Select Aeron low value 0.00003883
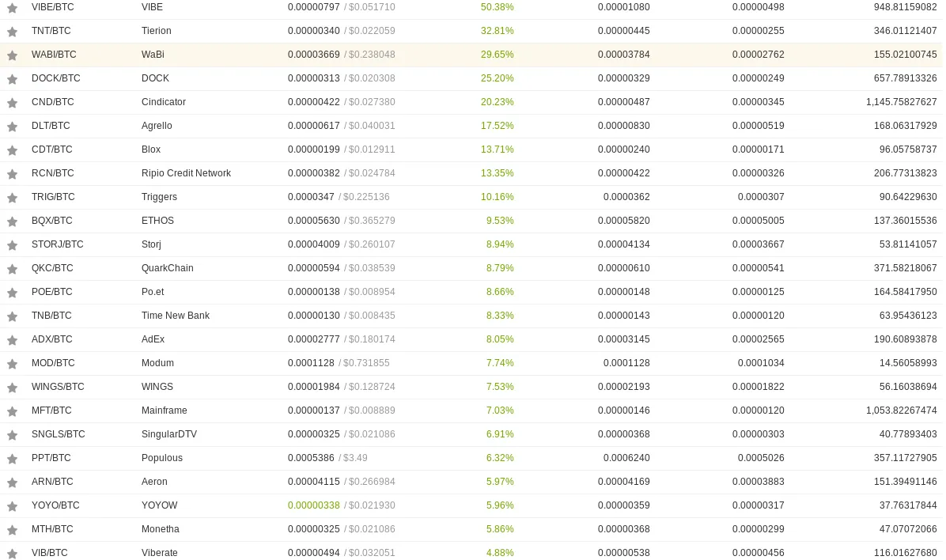The width and height of the screenshot is (946, 560). pyautogui.click(x=759, y=482)
